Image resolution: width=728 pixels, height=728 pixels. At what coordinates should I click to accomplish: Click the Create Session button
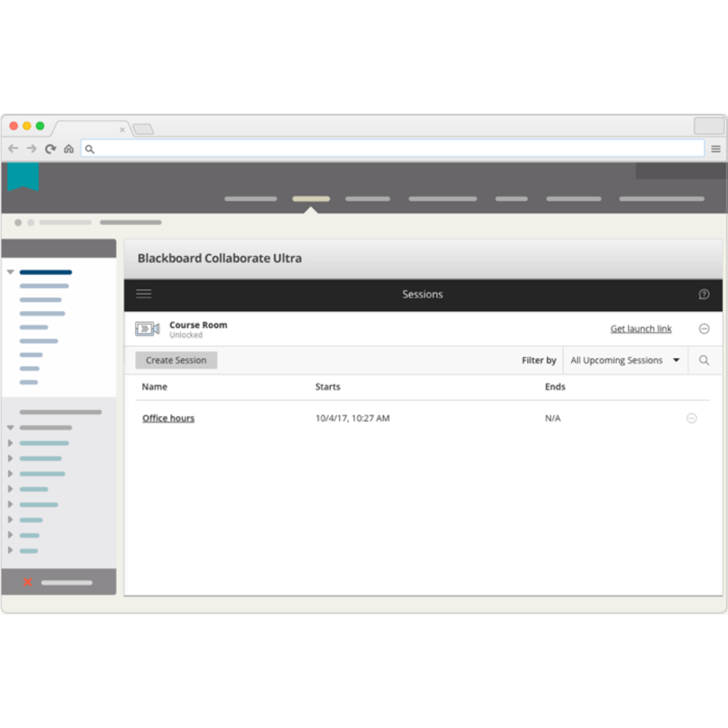[x=176, y=360]
